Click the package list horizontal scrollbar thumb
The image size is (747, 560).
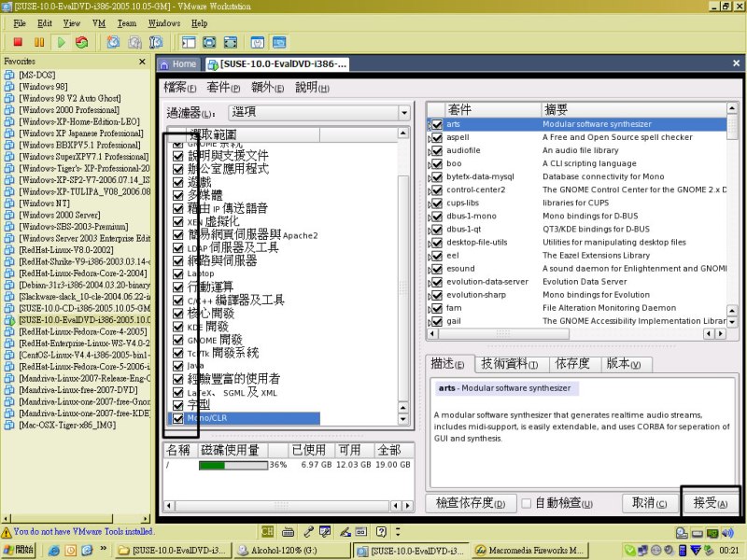pos(503,334)
